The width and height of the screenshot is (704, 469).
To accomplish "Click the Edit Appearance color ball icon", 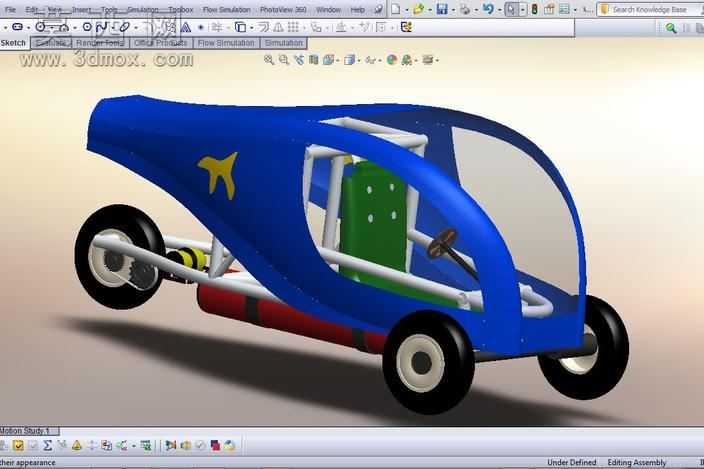I will point(392,60).
